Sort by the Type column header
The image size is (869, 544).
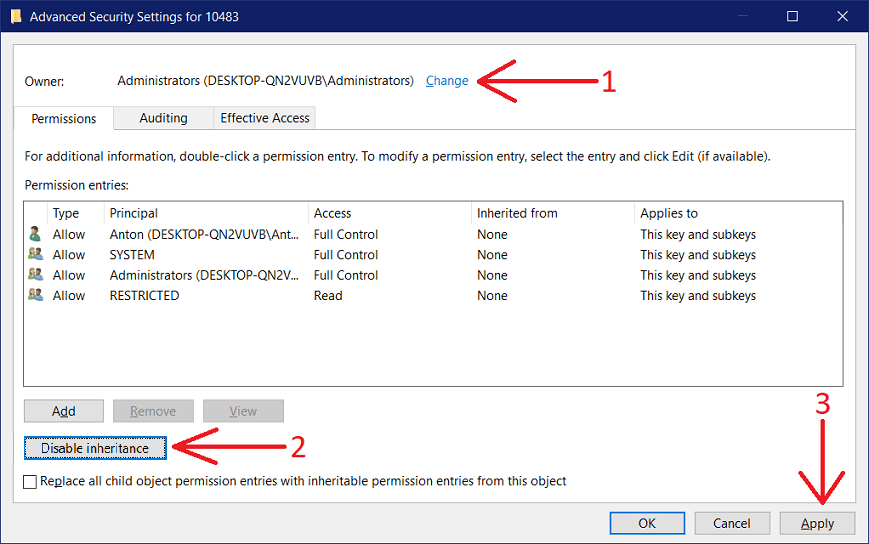click(75, 213)
